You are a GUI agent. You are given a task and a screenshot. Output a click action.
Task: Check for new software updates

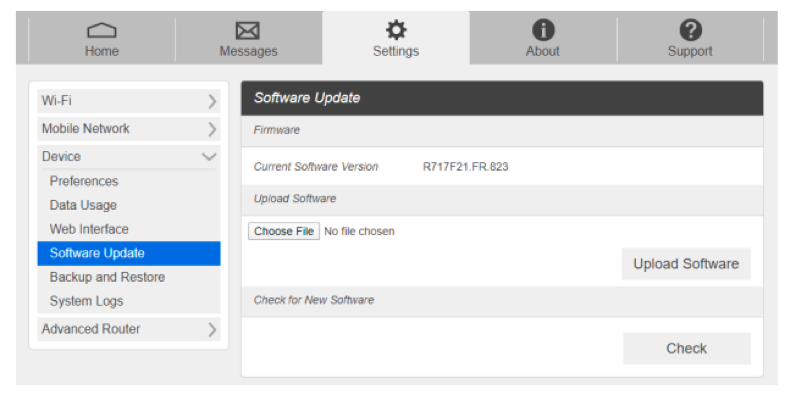[686, 348]
